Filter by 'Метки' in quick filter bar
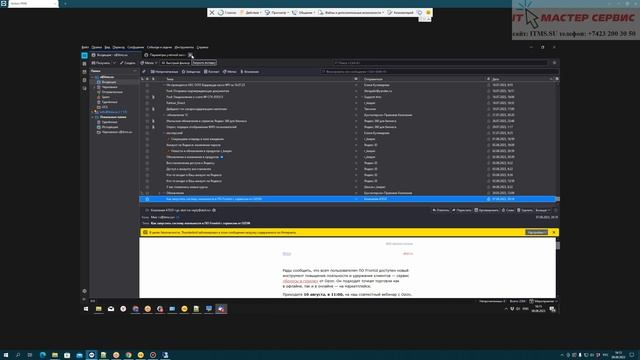 [229, 71]
